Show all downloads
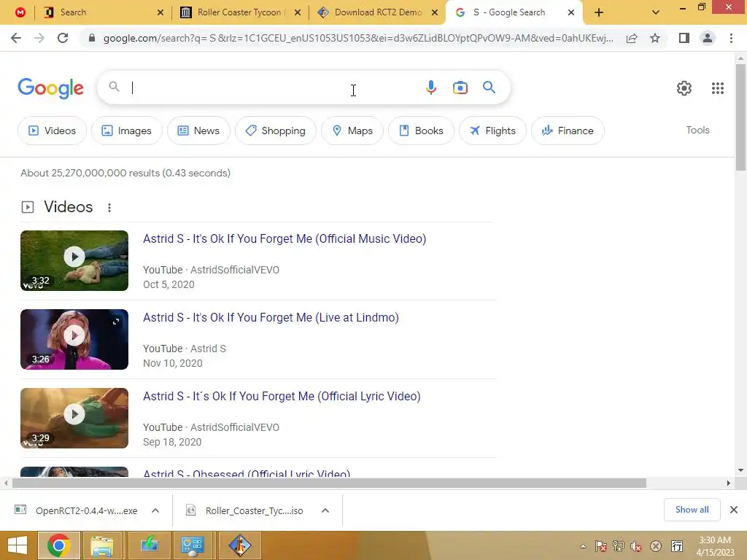 pos(692,510)
